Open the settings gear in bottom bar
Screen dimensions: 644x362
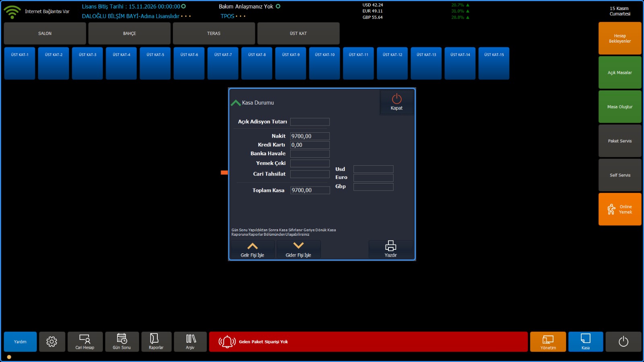52,341
